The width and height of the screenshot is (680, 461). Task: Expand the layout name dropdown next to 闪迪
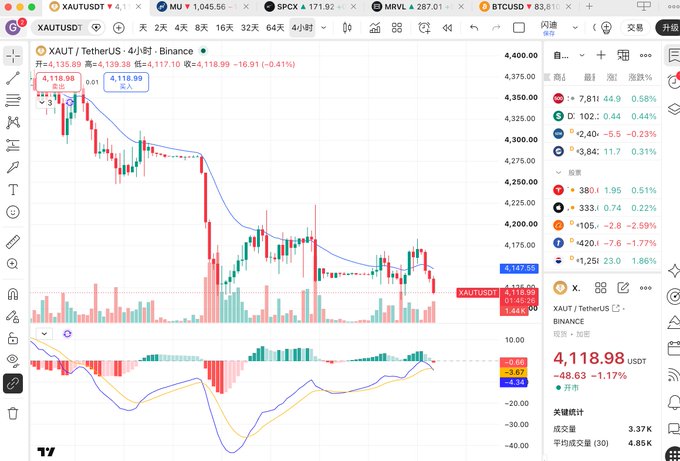click(x=575, y=28)
